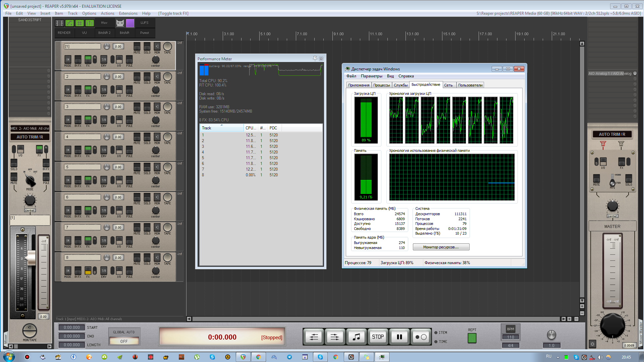
Task: Select the ITEM radio option
Action: point(436,333)
